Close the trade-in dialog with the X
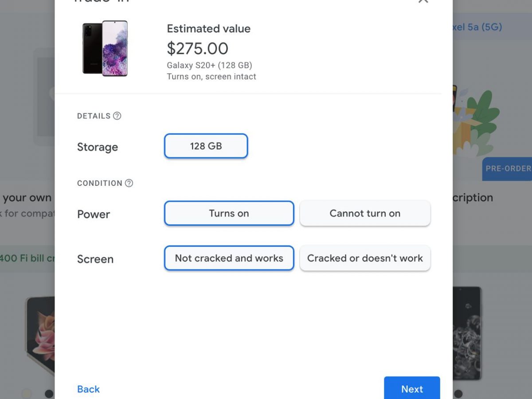Viewport: 532px width, 399px height. coord(423,1)
